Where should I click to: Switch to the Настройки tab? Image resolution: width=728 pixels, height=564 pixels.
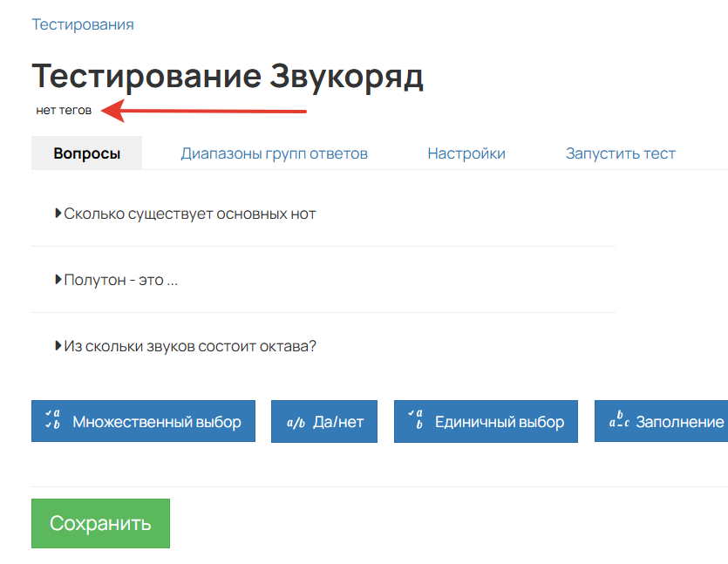coord(466,153)
